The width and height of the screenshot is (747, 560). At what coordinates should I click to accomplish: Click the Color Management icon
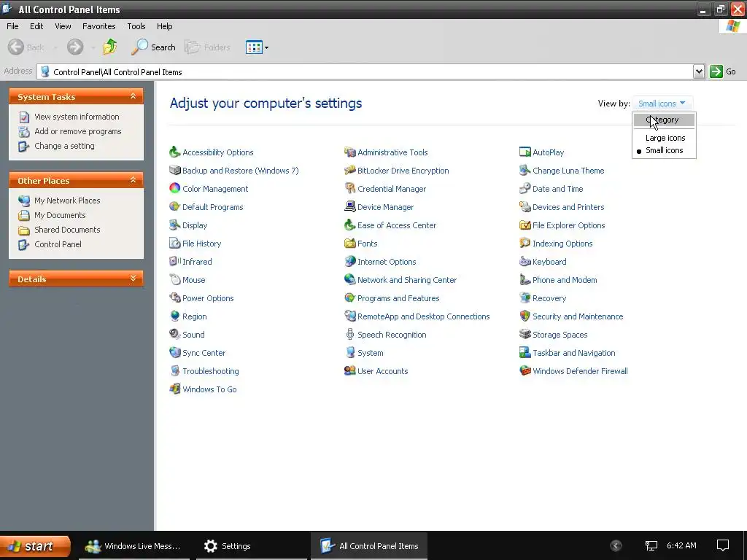[175, 189]
